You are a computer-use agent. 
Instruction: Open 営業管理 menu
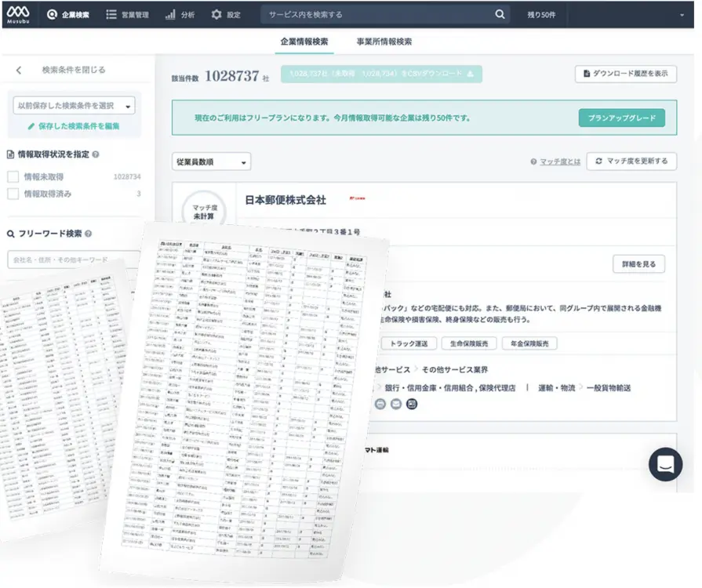128,15
